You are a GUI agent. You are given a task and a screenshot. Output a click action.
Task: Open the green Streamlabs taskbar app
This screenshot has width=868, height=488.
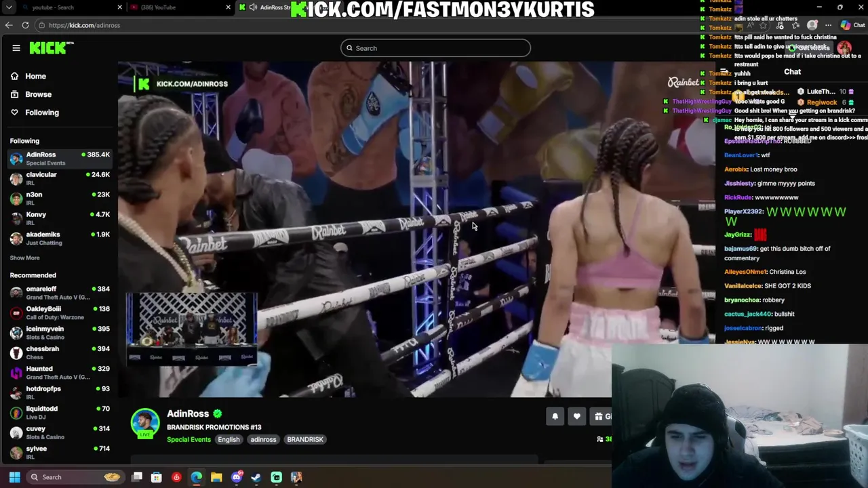(277, 477)
